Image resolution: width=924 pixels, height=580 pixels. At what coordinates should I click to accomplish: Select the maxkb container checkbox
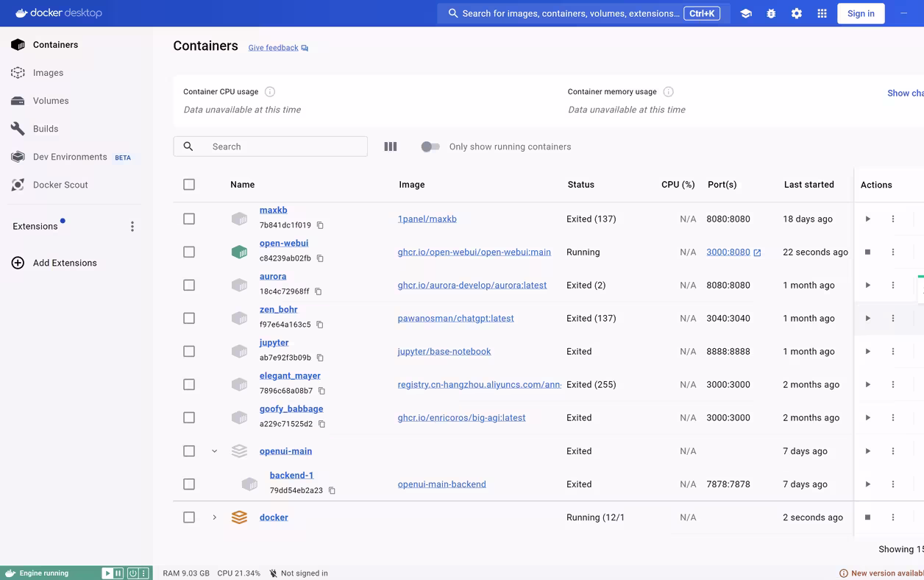coord(189,219)
